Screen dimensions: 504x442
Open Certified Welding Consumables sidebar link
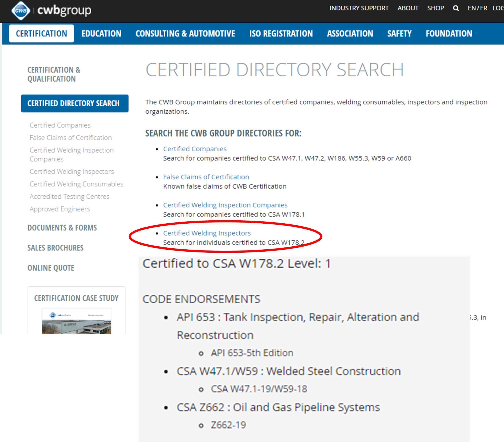(x=76, y=184)
